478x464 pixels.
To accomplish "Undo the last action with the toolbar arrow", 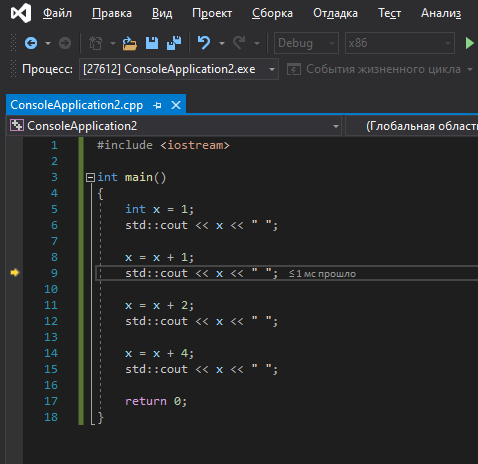I will coord(204,43).
